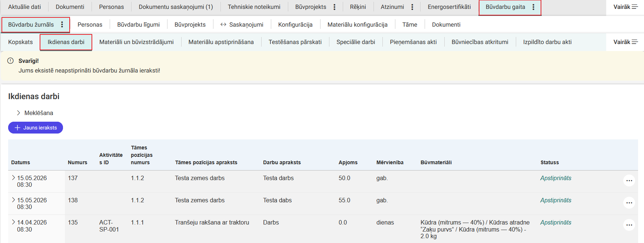Expand the row dated 14.04.2026
Image resolution: width=644 pixels, height=243 pixels.
tap(13, 222)
